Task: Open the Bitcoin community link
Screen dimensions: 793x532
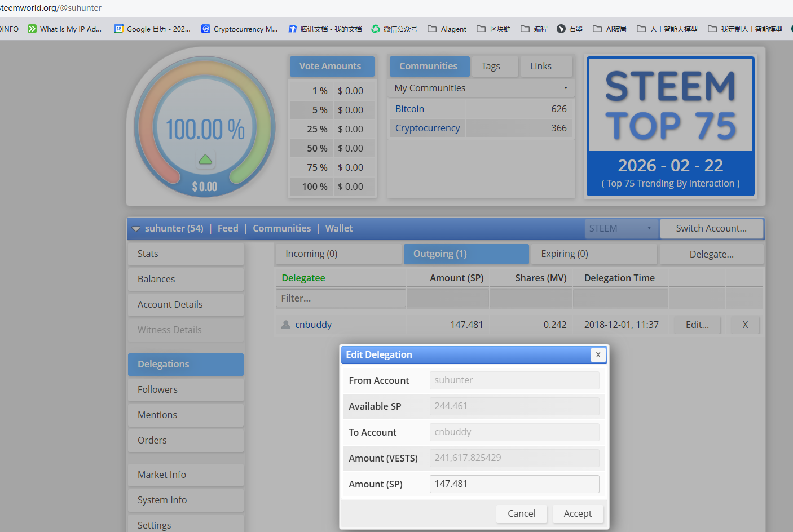Action: [409, 109]
